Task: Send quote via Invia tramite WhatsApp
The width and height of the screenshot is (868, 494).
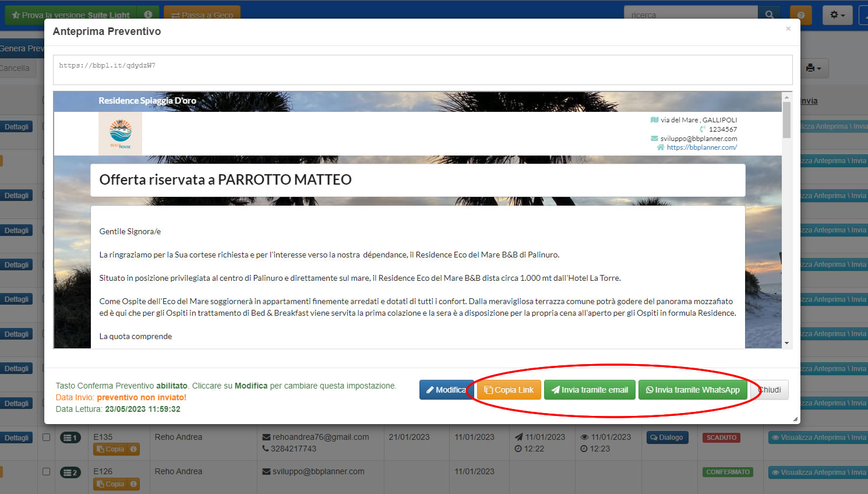Action: [693, 390]
